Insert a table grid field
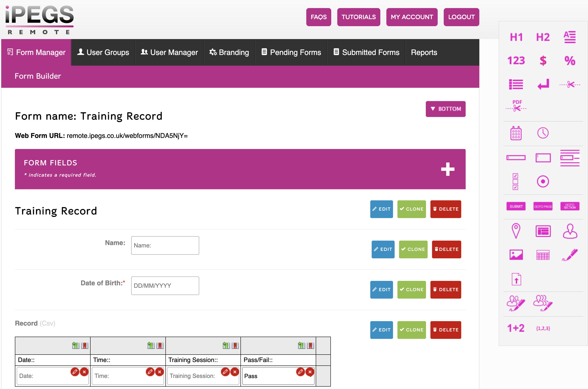The height and width of the screenshot is (389, 588). [x=543, y=255]
